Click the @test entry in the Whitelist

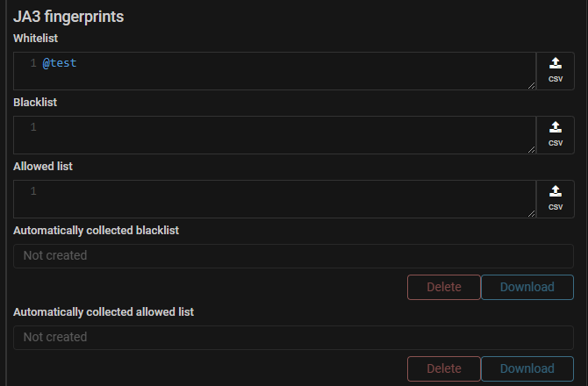[60, 63]
